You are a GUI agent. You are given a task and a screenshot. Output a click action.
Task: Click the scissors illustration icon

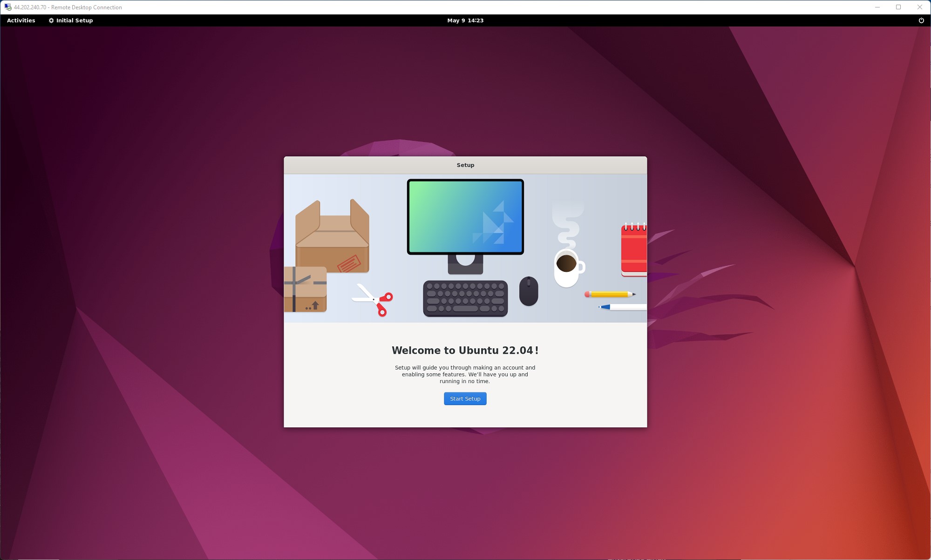[374, 299]
